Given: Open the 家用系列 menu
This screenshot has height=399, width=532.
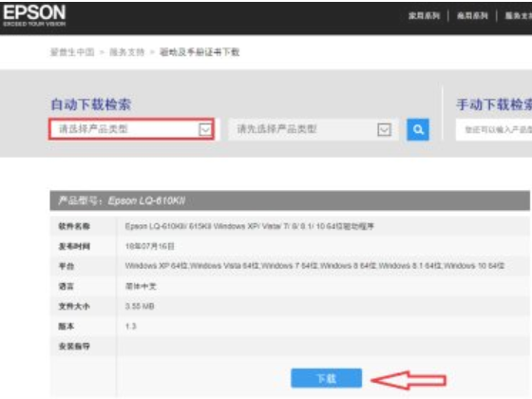Looking at the screenshot, I should pyautogui.click(x=424, y=15).
